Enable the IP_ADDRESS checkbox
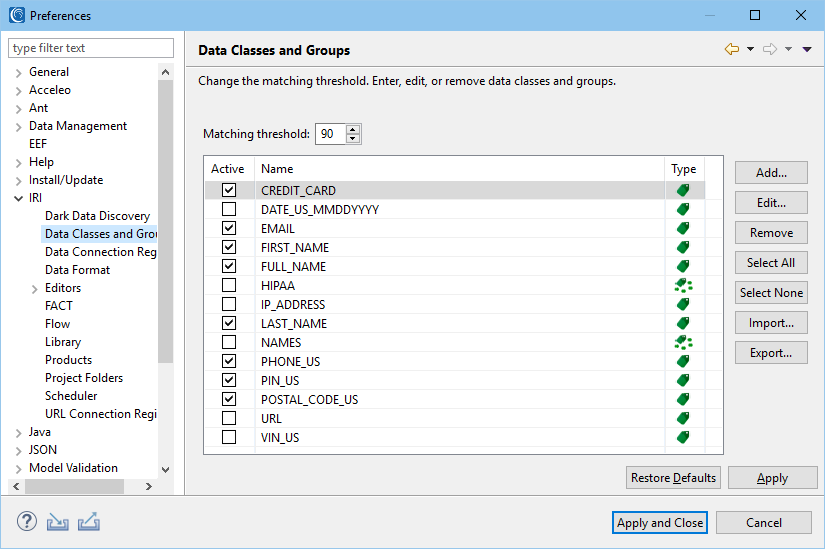Viewport: 825px width, 549px height. coord(229,304)
